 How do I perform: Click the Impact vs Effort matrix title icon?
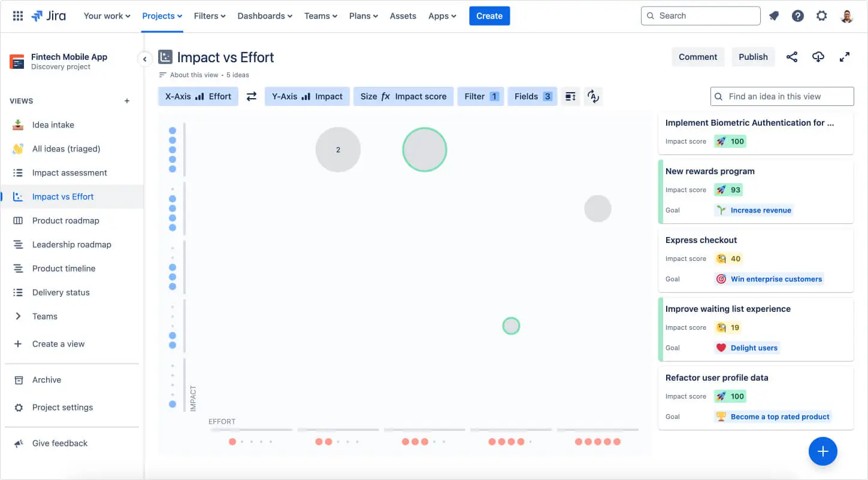pos(165,57)
